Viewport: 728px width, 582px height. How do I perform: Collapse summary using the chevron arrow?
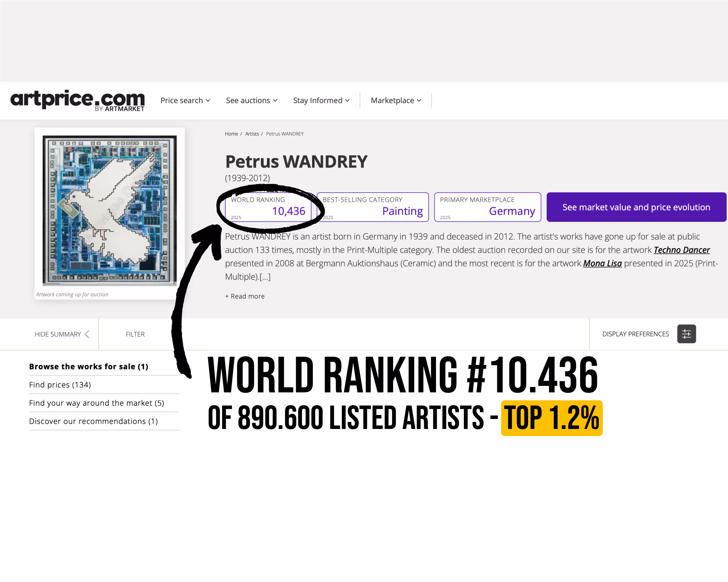87,334
